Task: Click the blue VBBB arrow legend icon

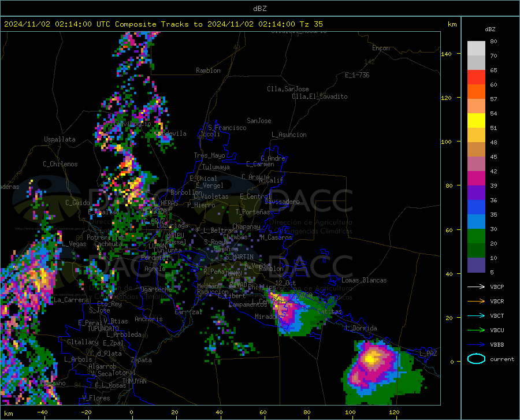Action: tap(476, 344)
